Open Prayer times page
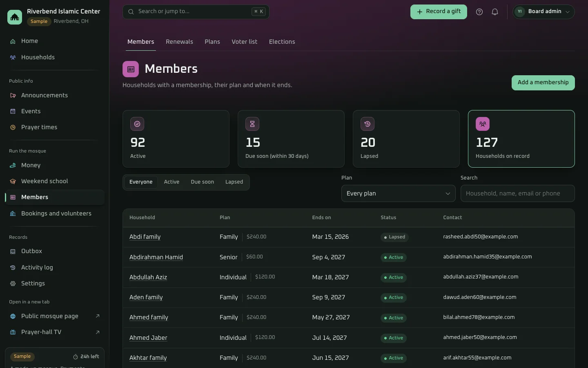This screenshot has width=588, height=368. click(x=55, y=127)
